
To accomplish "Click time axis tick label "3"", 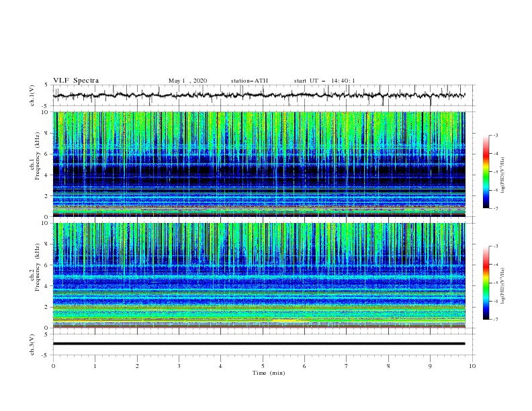I will tap(179, 366).
